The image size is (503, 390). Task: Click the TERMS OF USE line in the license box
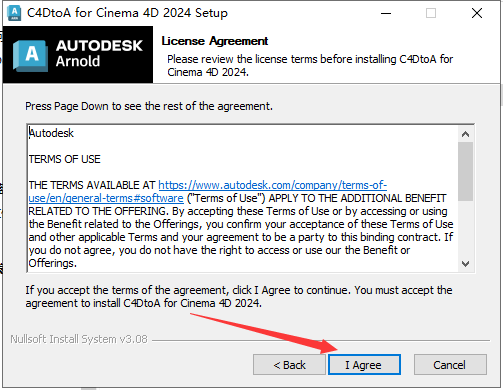point(64,159)
